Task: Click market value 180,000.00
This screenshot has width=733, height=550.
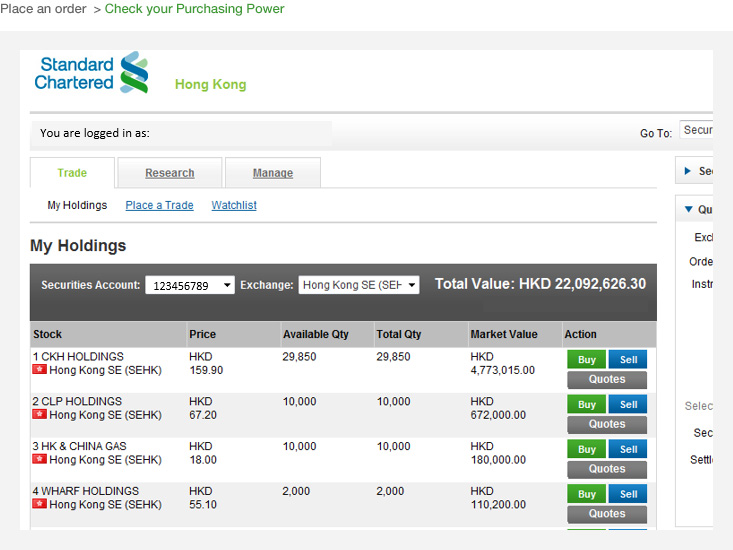Action: [x=498, y=460]
